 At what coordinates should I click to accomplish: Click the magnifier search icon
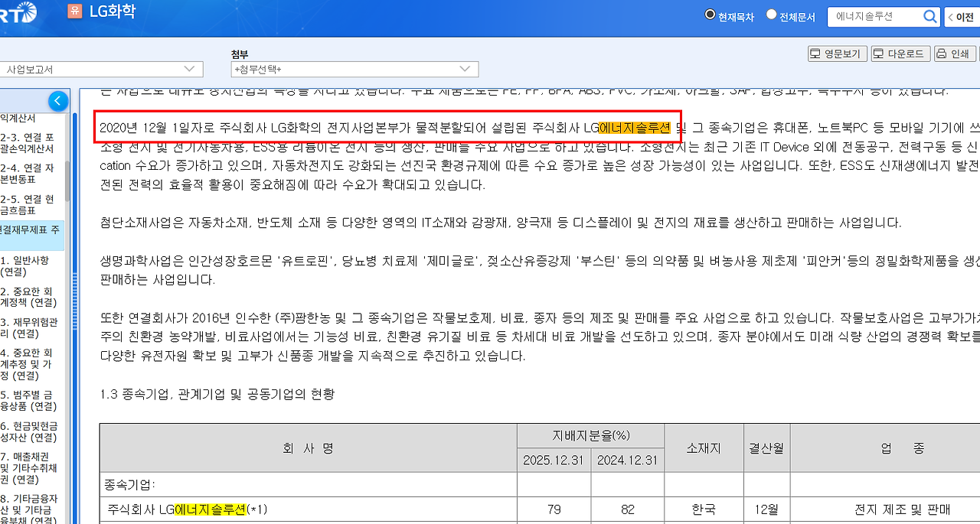(x=930, y=16)
